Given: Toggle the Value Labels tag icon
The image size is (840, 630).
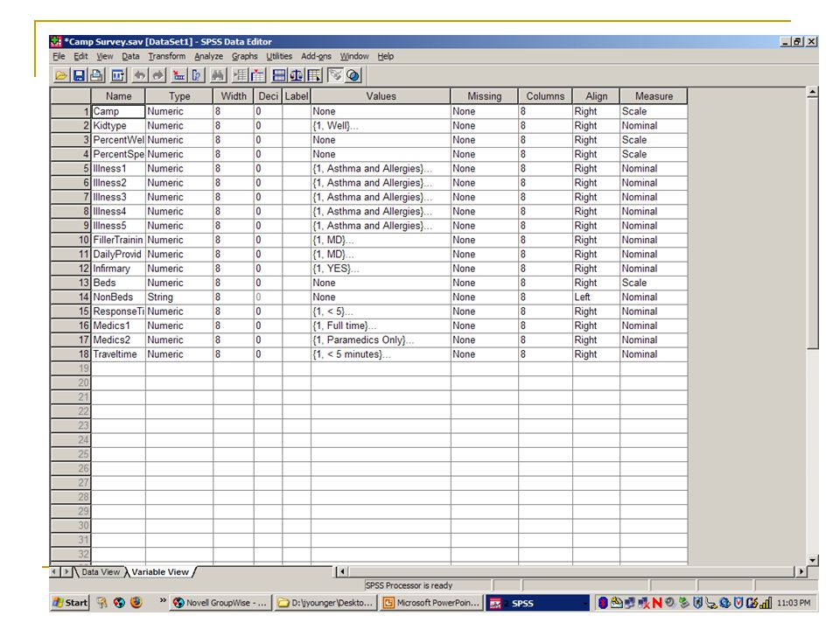Looking at the screenshot, I should click(x=335, y=75).
